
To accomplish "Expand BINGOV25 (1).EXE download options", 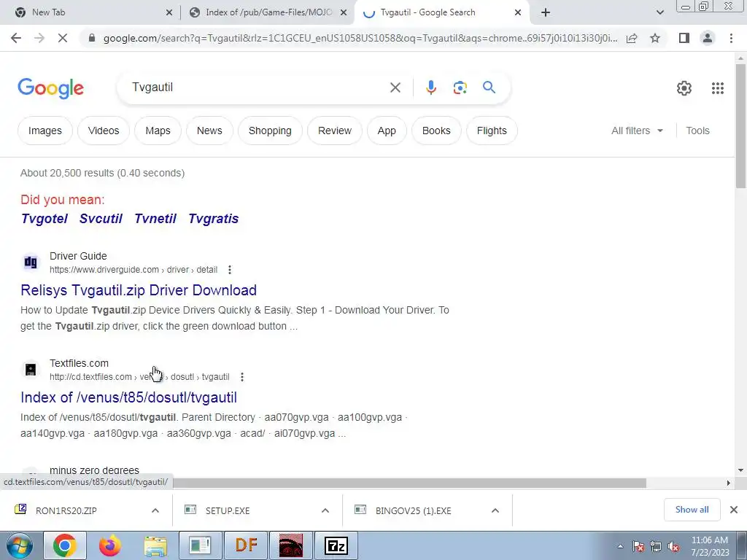I will pos(495,510).
